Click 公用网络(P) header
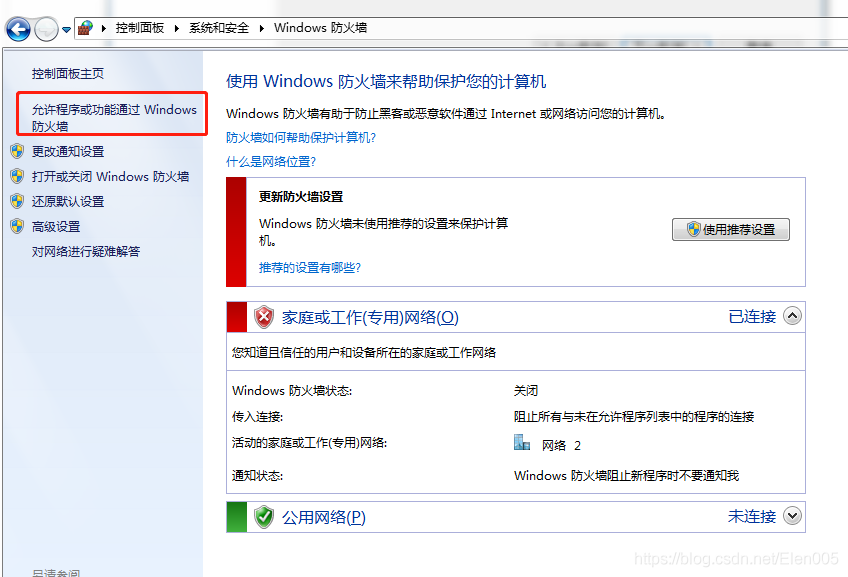Viewport: 848px width, 577px height. pos(323,518)
